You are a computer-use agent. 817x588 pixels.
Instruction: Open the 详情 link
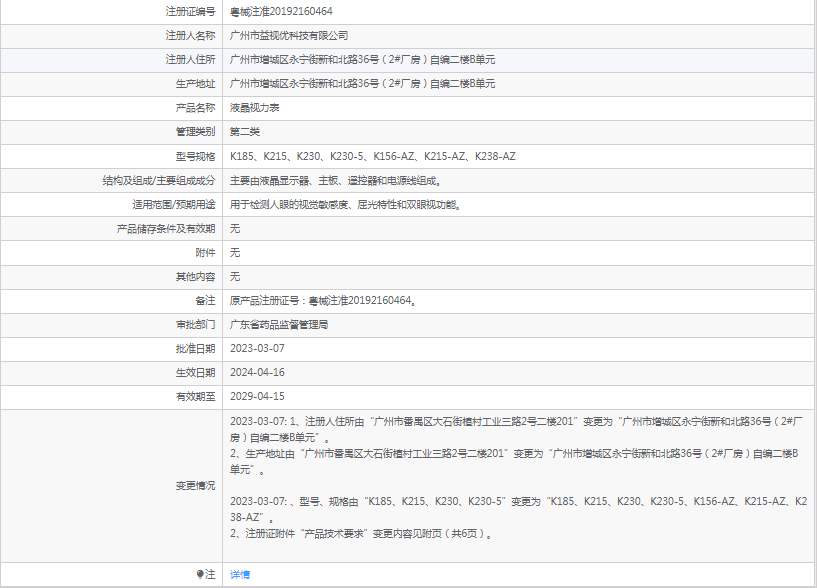[x=240, y=574]
